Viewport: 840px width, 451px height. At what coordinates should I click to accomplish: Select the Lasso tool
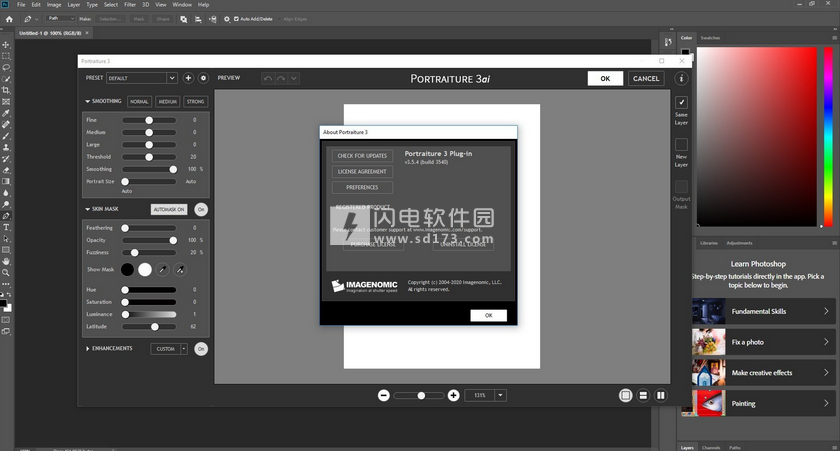coord(6,67)
